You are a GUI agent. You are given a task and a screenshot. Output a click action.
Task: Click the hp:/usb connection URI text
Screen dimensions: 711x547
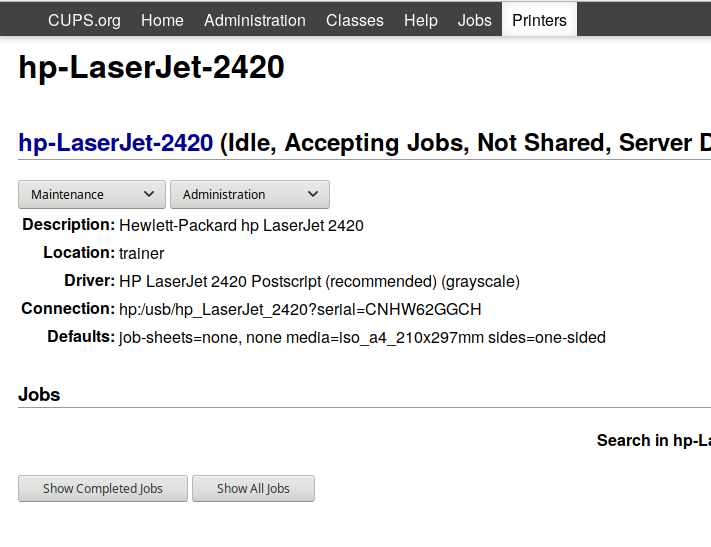[300, 309]
